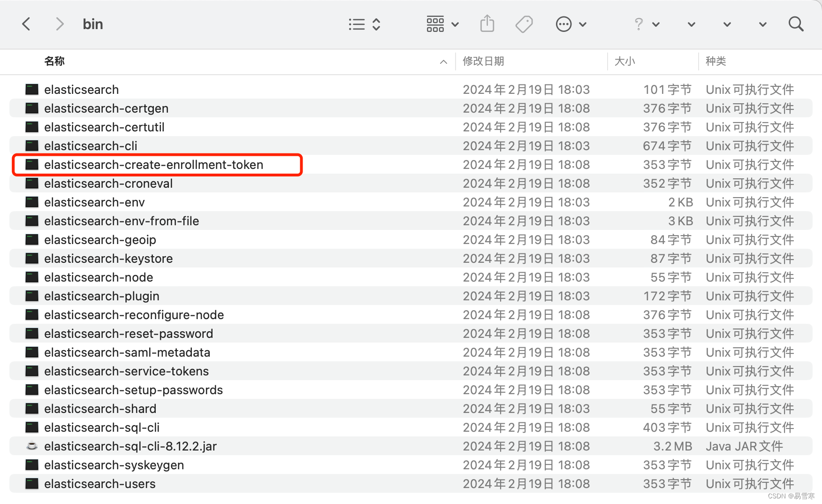Open the more actions ellipsis icon
This screenshot has height=504, width=822.
point(564,24)
